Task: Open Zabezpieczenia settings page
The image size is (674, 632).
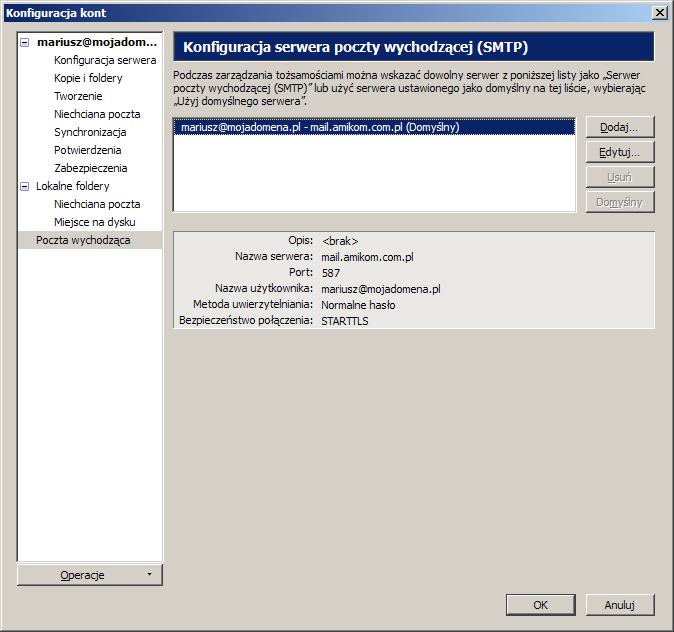Action: [90, 168]
